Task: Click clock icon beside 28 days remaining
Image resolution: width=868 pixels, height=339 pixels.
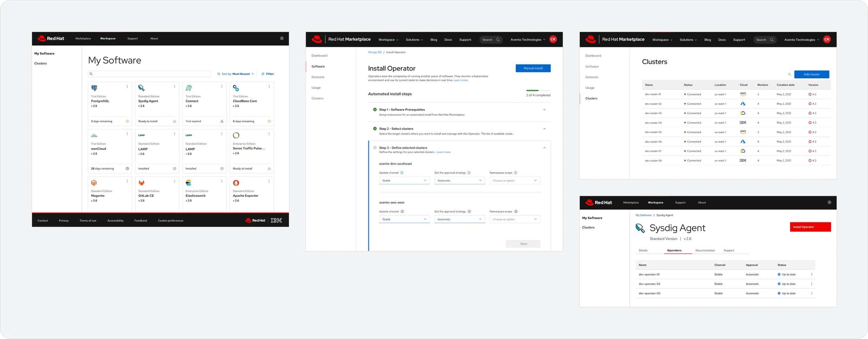Action: (127, 169)
